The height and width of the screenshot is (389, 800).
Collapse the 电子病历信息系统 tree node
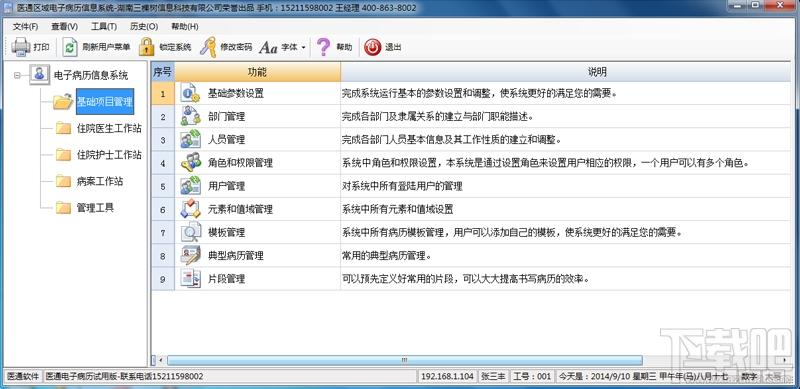[x=17, y=76]
